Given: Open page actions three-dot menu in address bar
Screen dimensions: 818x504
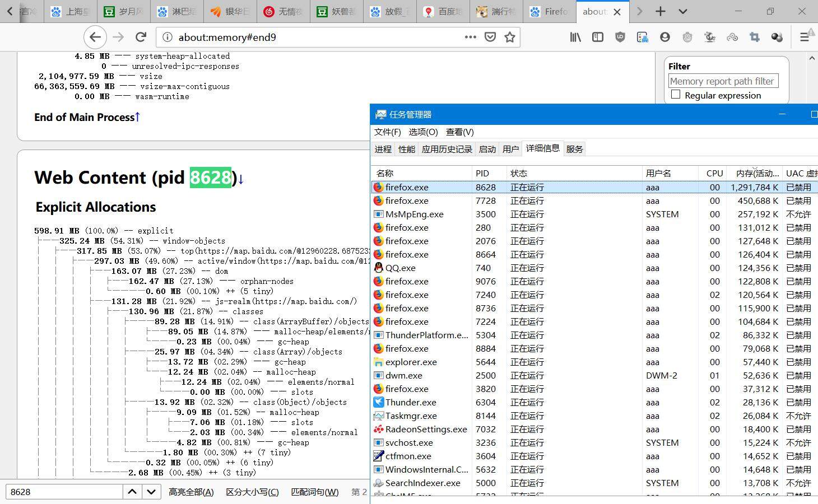Looking at the screenshot, I should tap(470, 37).
